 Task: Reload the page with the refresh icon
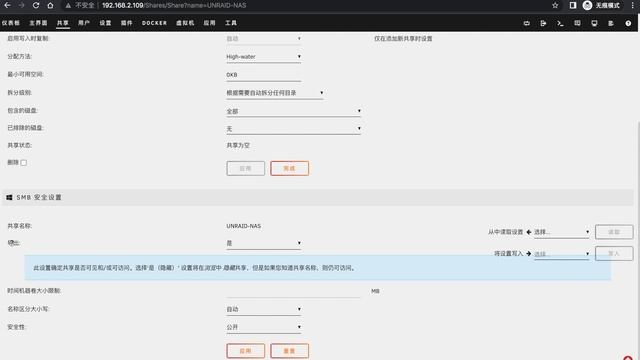tap(36, 5)
